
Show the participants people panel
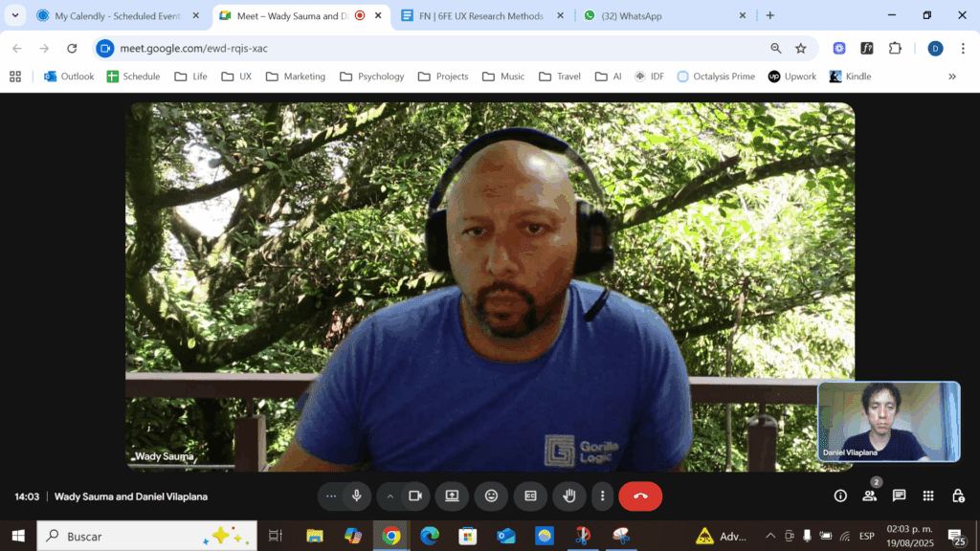point(869,496)
